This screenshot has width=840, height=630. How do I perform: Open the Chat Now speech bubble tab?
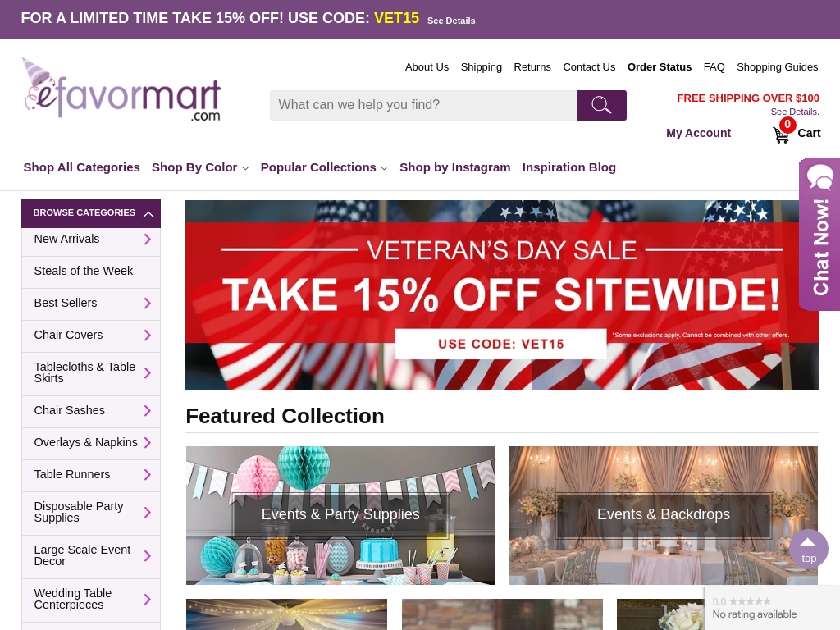819,234
